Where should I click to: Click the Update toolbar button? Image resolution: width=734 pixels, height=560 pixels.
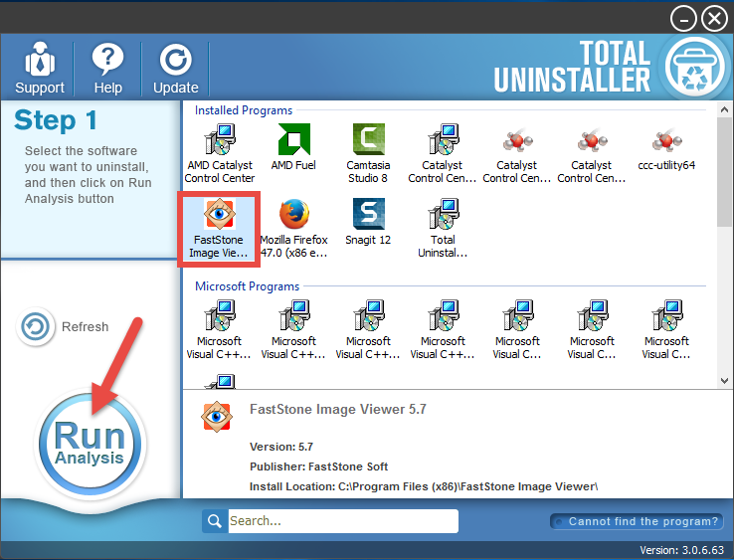(x=175, y=69)
